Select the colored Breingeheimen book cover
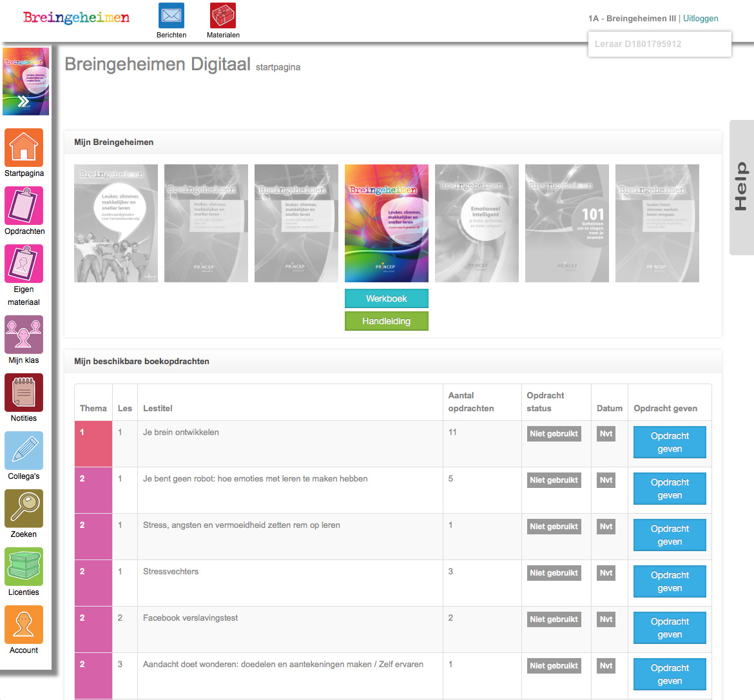 tap(387, 223)
